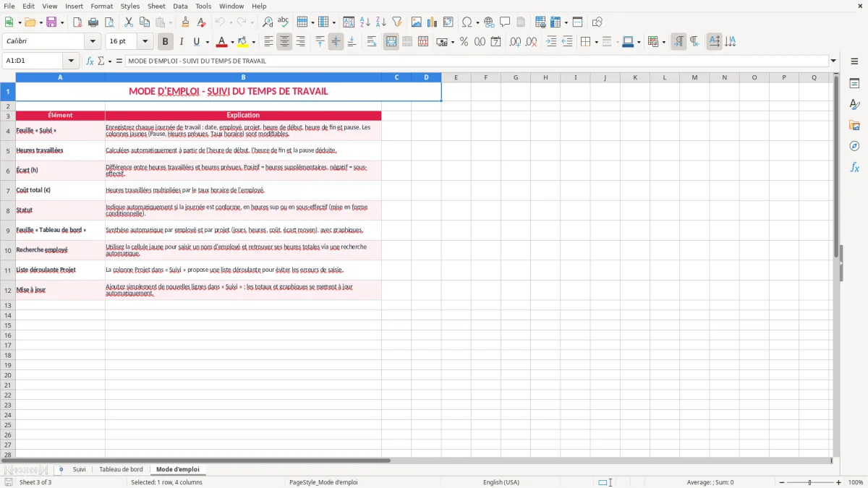Click Clear Direct Formatting icon
The width and height of the screenshot is (868, 488).
(x=202, y=22)
